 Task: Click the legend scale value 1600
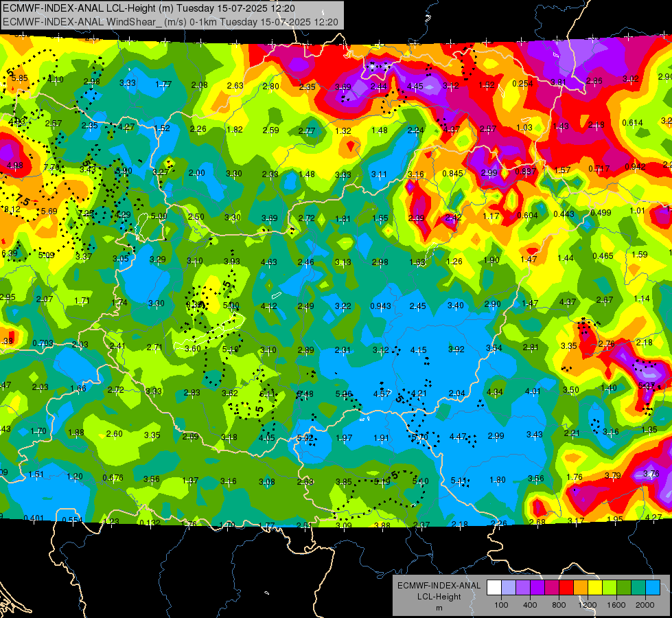pos(616,605)
